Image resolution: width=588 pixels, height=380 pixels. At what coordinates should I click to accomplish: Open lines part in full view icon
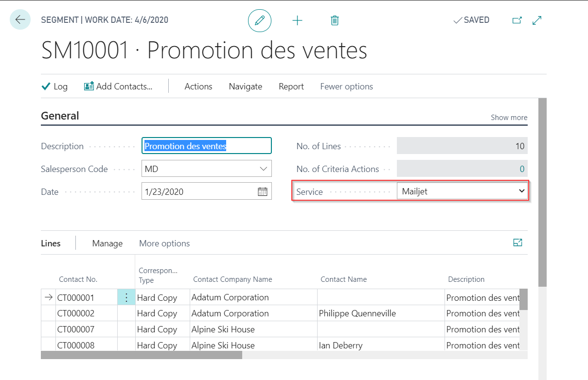point(517,242)
